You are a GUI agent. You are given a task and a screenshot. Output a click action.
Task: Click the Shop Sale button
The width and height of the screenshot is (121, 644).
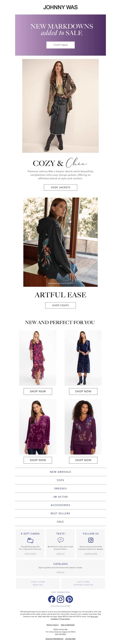pos(60,45)
